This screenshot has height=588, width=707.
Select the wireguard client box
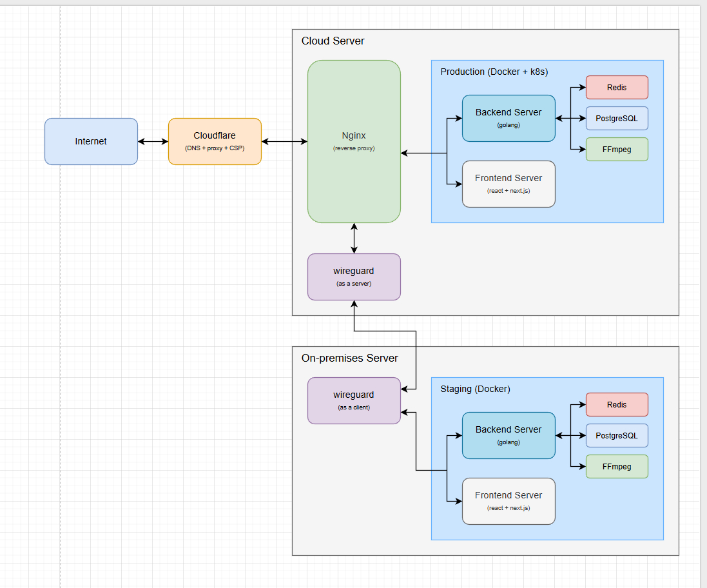[x=354, y=400]
